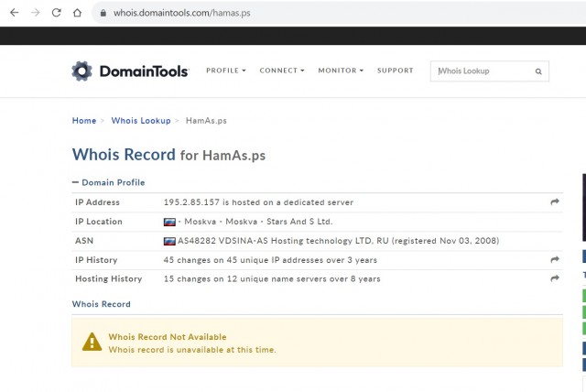Click the share arrow in Hosting History row
Viewport: 586px width, 392px height.
[555, 278]
